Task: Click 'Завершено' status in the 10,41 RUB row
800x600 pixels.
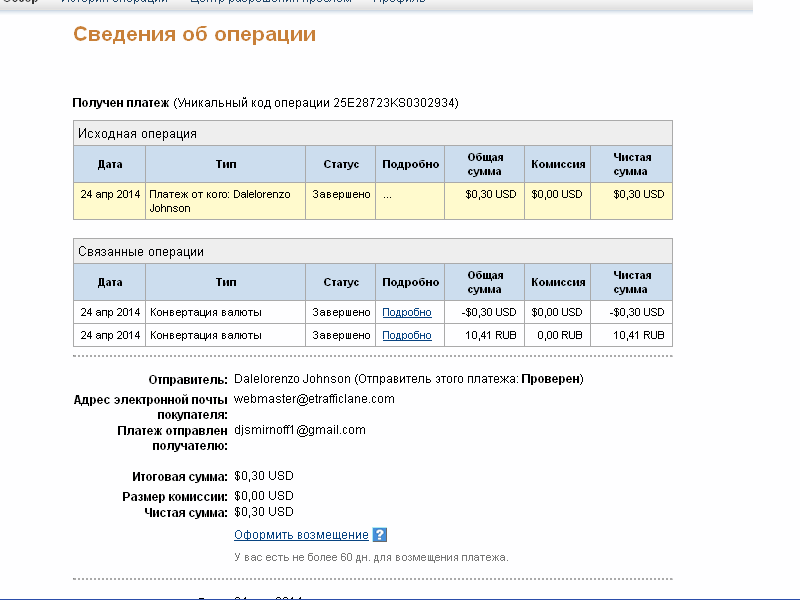Action: 341,335
